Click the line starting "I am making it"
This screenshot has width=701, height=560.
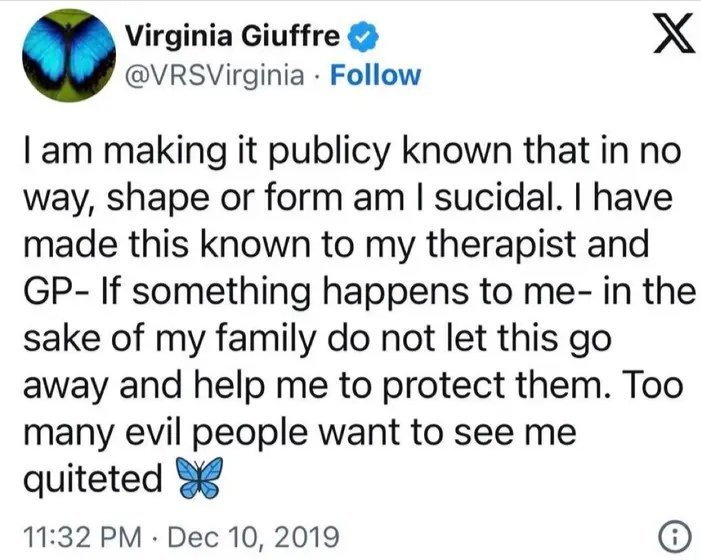(348, 157)
